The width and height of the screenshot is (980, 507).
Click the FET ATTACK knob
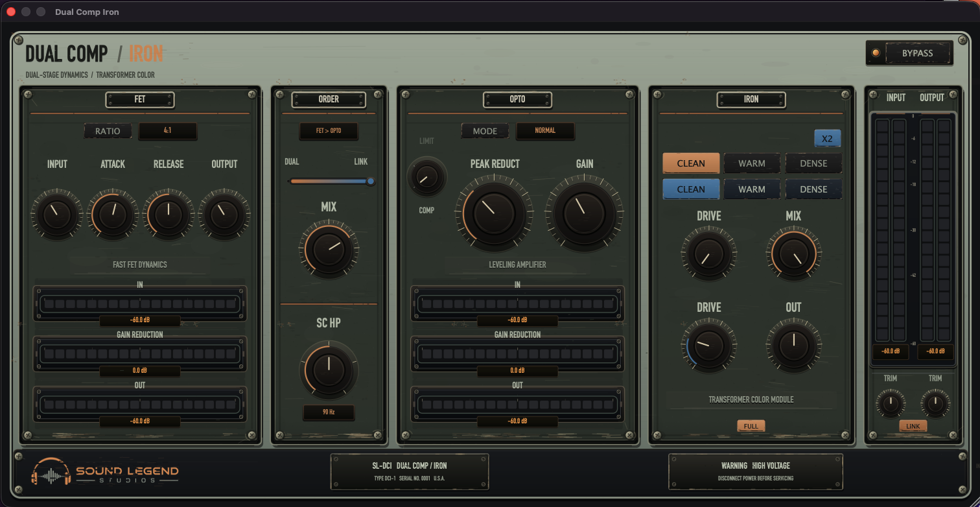tap(113, 215)
